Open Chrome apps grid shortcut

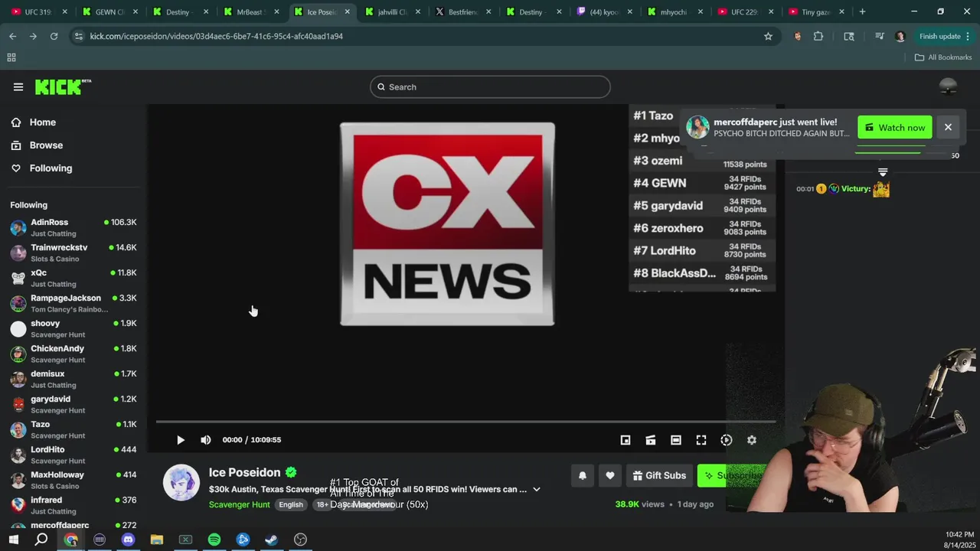[11, 57]
